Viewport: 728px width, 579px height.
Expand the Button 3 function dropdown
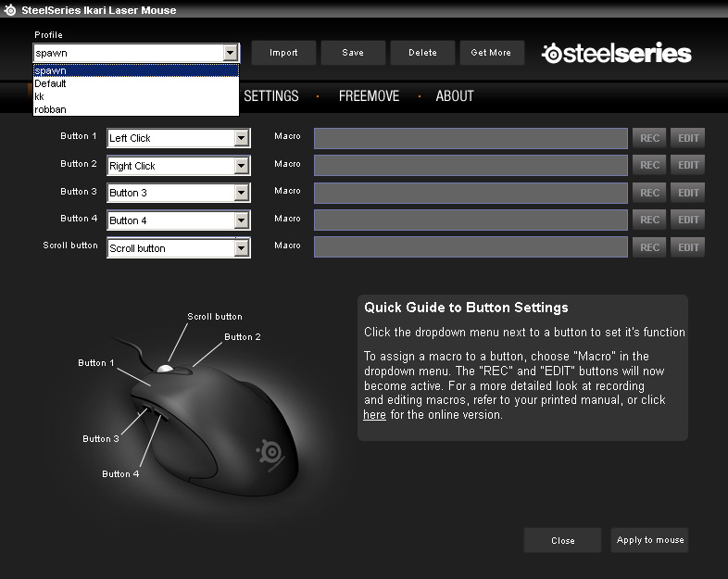242,193
